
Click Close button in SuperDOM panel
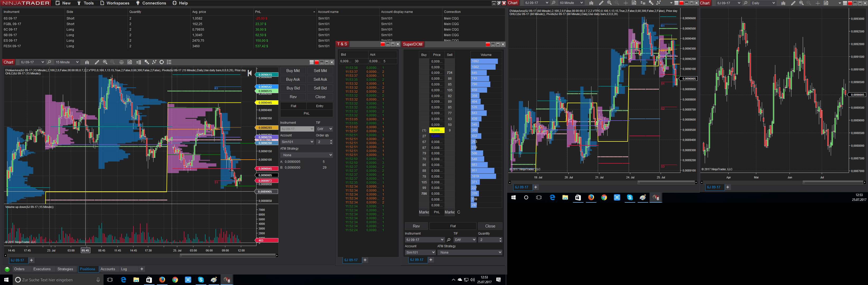[x=490, y=226]
